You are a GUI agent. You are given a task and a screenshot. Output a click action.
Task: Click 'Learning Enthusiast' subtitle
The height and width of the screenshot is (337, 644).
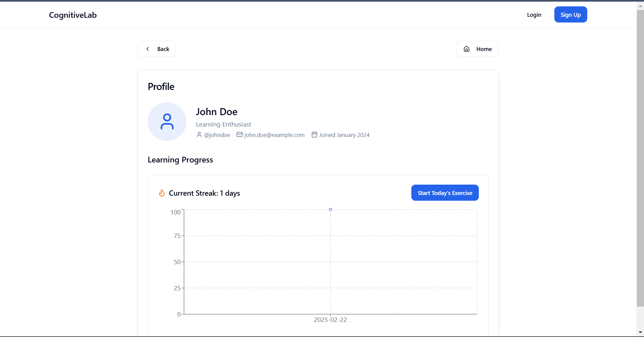(x=224, y=124)
